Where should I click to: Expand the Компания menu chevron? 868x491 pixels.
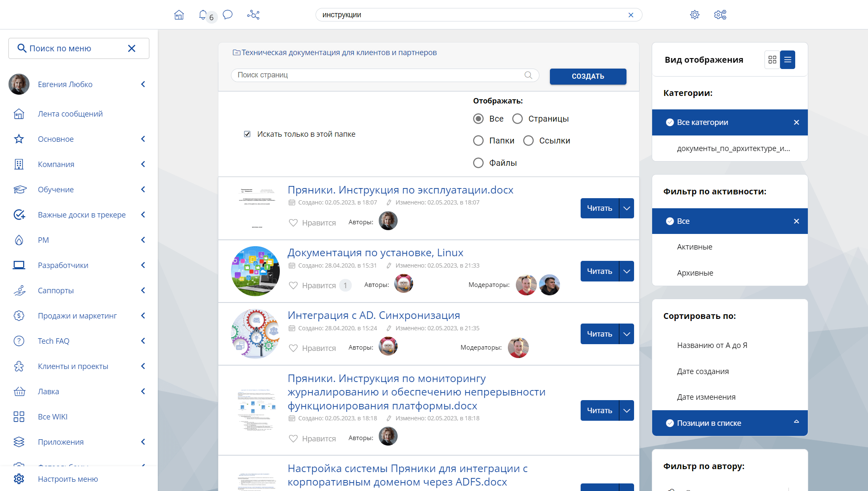[x=143, y=164]
